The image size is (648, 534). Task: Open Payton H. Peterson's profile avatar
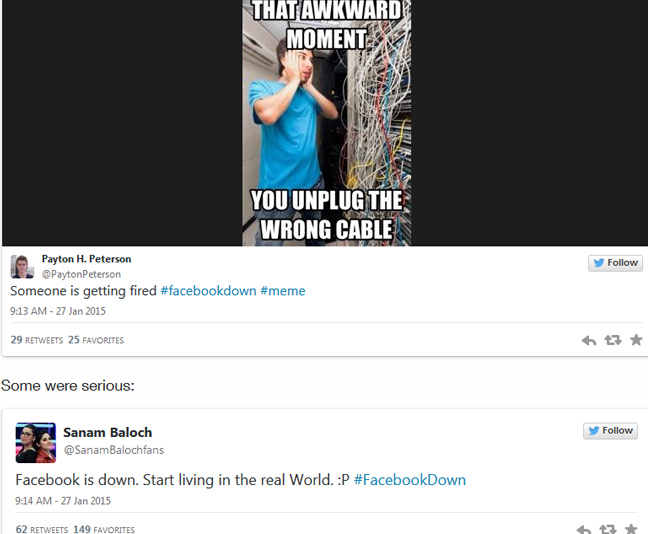[x=22, y=267]
